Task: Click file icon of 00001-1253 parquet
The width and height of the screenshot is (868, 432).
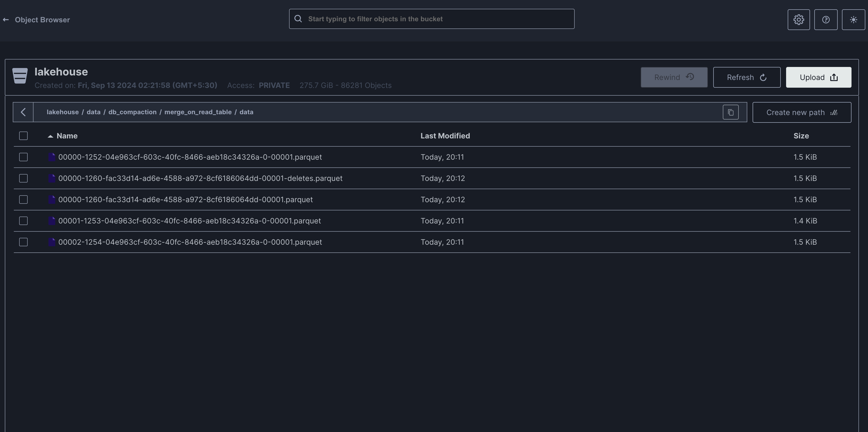Action: pyautogui.click(x=52, y=221)
